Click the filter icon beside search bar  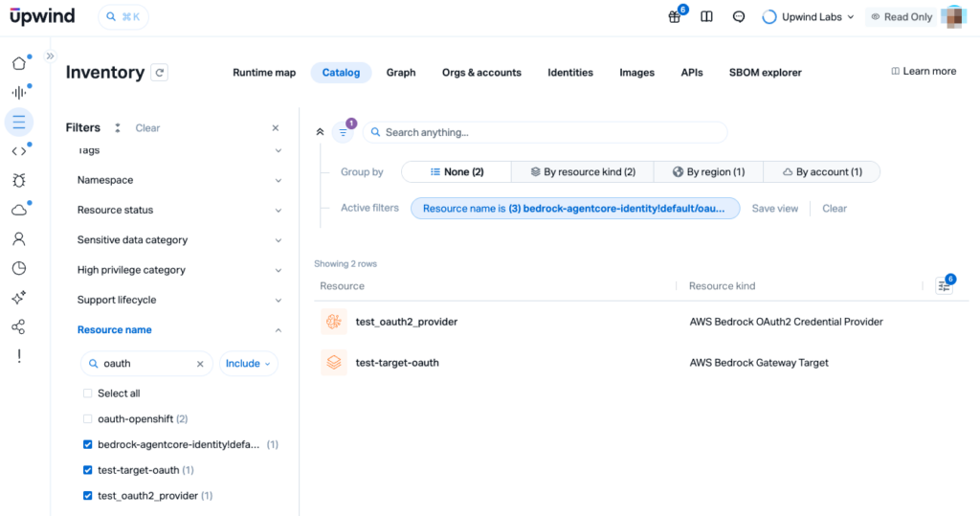[343, 132]
